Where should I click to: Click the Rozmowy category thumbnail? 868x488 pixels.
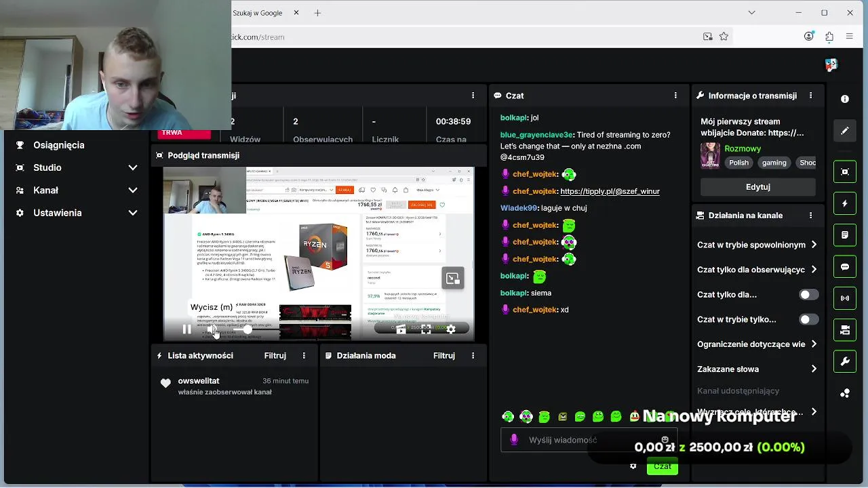click(710, 155)
